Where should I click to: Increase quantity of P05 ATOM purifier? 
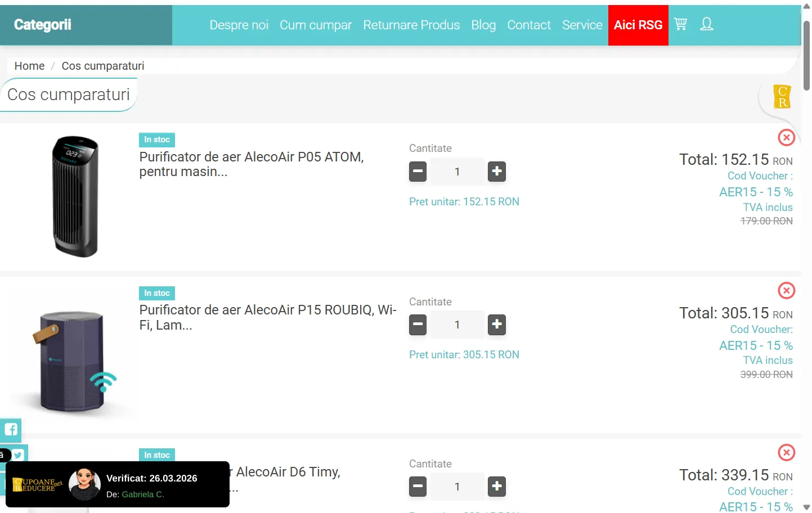pos(496,172)
